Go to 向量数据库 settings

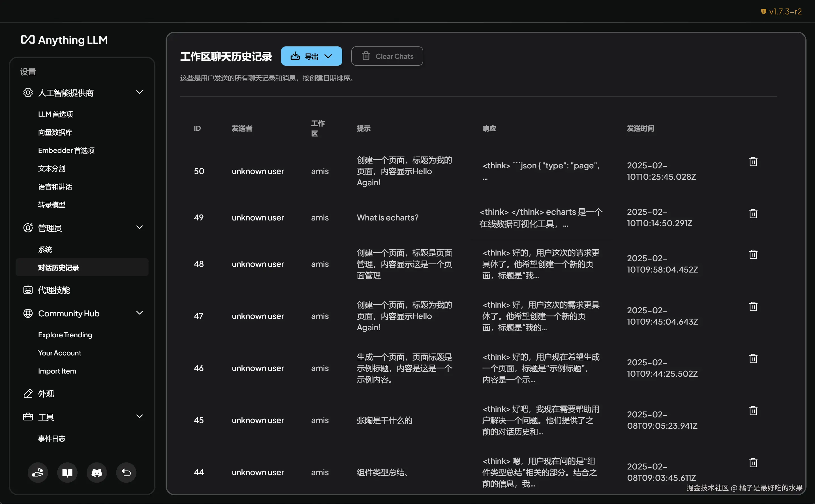tap(55, 132)
